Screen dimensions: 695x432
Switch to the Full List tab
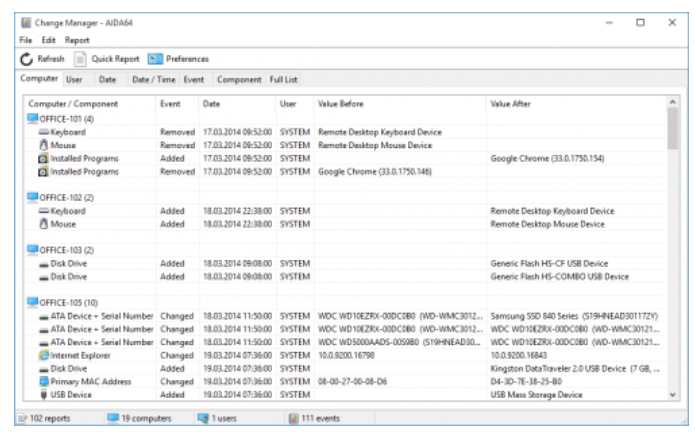coord(283,80)
